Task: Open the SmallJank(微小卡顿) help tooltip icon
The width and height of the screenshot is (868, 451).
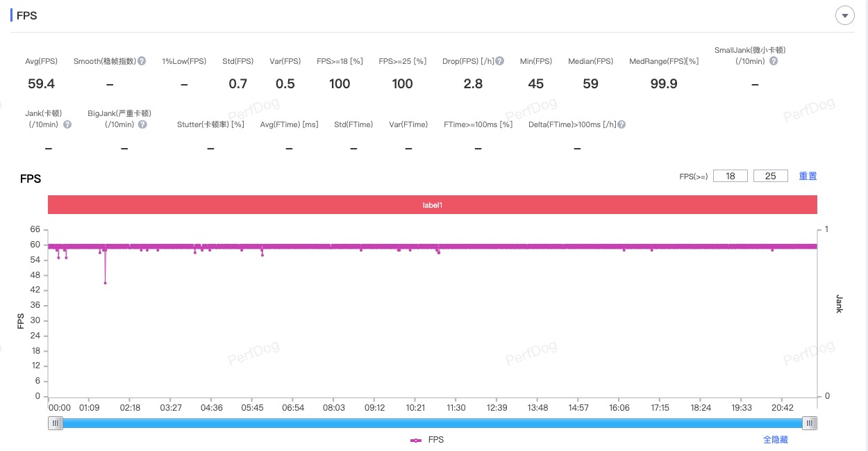Action: [x=774, y=61]
